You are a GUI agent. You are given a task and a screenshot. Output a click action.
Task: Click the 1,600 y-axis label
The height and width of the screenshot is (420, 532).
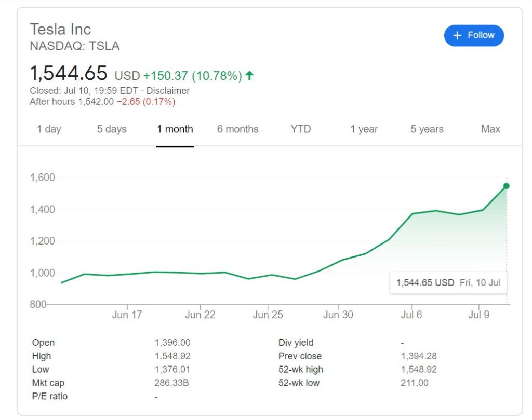click(x=43, y=178)
